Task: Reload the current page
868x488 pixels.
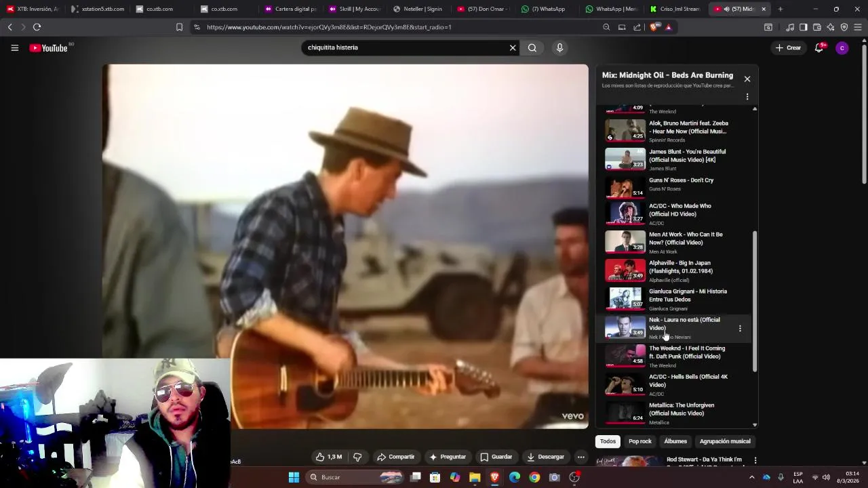Action: tap(37, 27)
